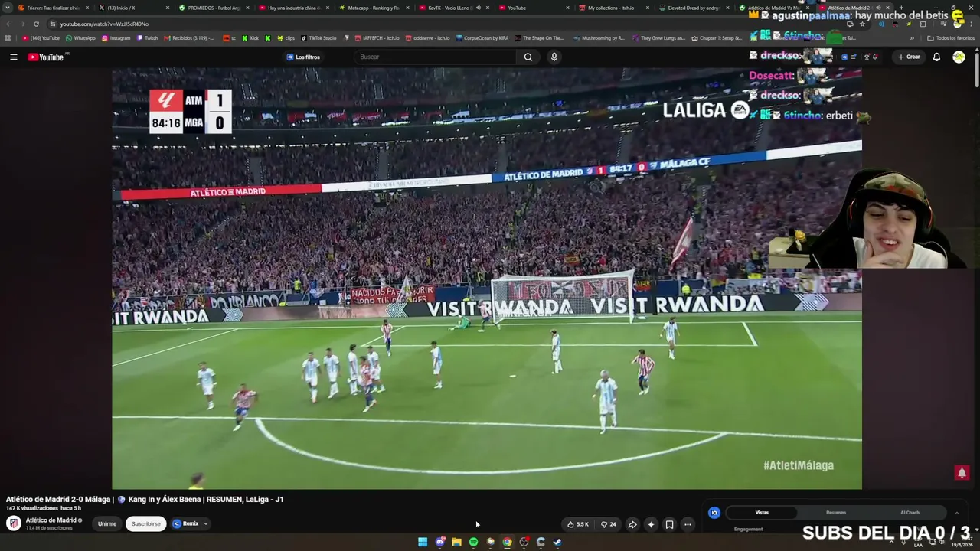The image size is (980, 551).
Task: Switch to the Frieren tab
Action: 54,8
